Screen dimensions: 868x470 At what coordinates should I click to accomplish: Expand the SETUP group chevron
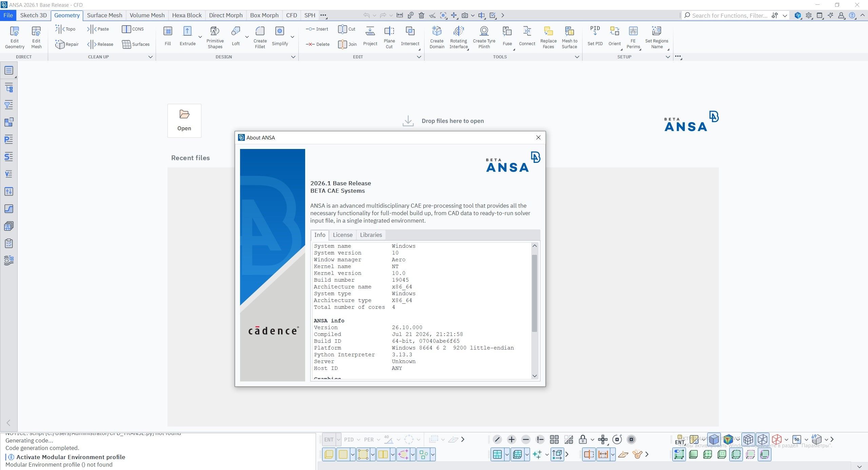coord(668,57)
